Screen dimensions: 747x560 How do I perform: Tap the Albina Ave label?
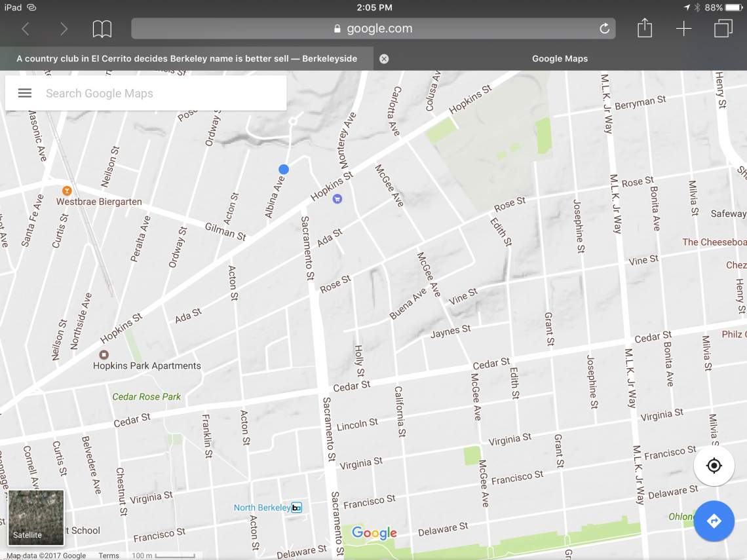(275, 197)
